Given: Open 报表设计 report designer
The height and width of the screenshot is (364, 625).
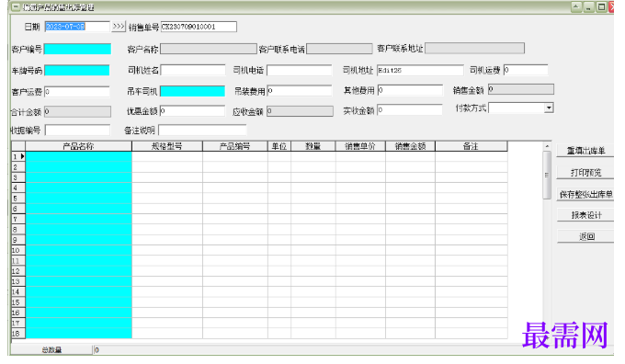Looking at the screenshot, I should pyautogui.click(x=585, y=215).
